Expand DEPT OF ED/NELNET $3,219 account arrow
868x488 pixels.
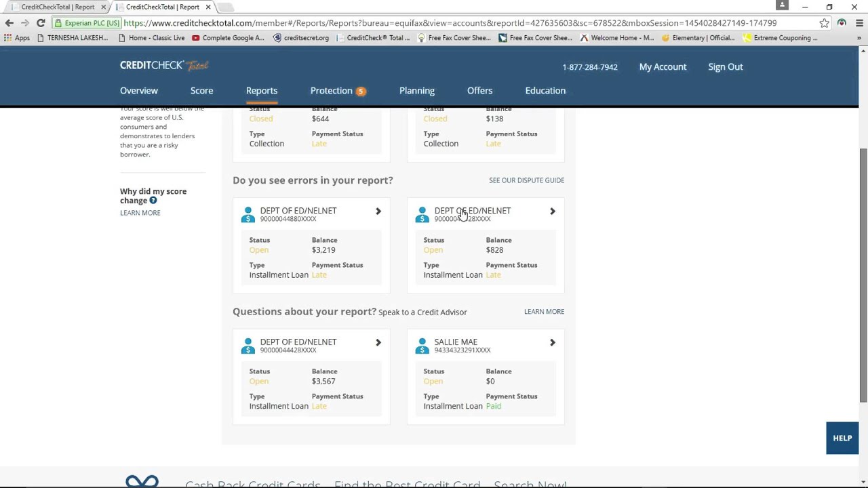378,211
